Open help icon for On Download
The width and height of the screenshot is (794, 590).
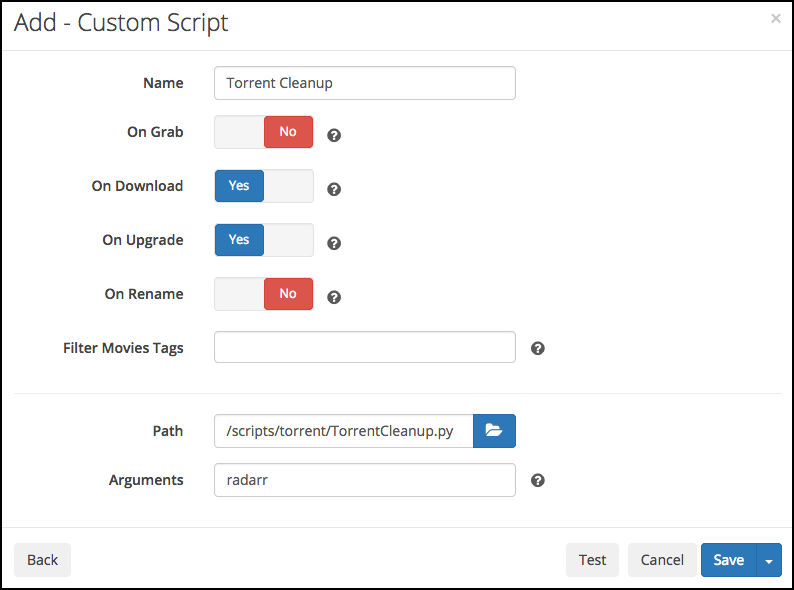pos(334,189)
